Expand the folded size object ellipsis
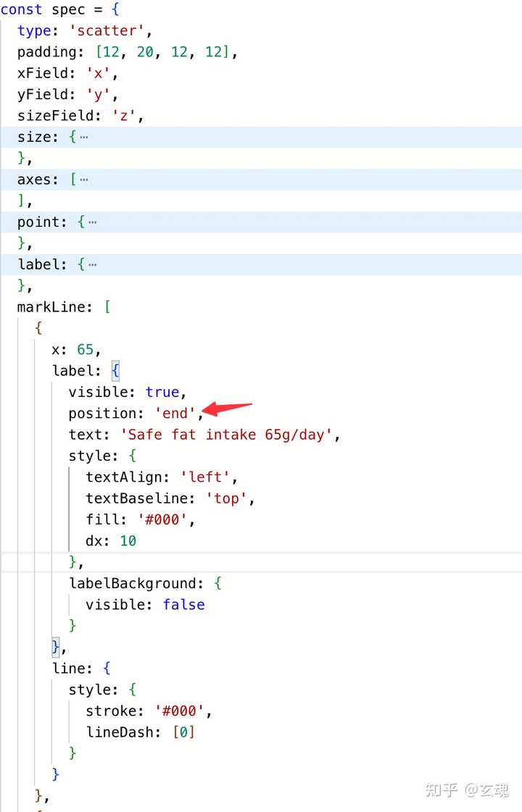522x812 pixels. coord(84,137)
